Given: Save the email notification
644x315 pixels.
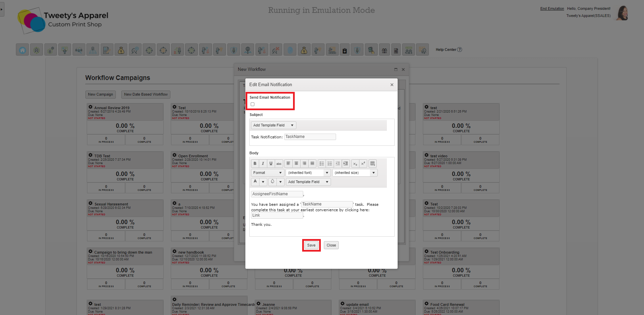Looking at the screenshot, I should click(311, 245).
